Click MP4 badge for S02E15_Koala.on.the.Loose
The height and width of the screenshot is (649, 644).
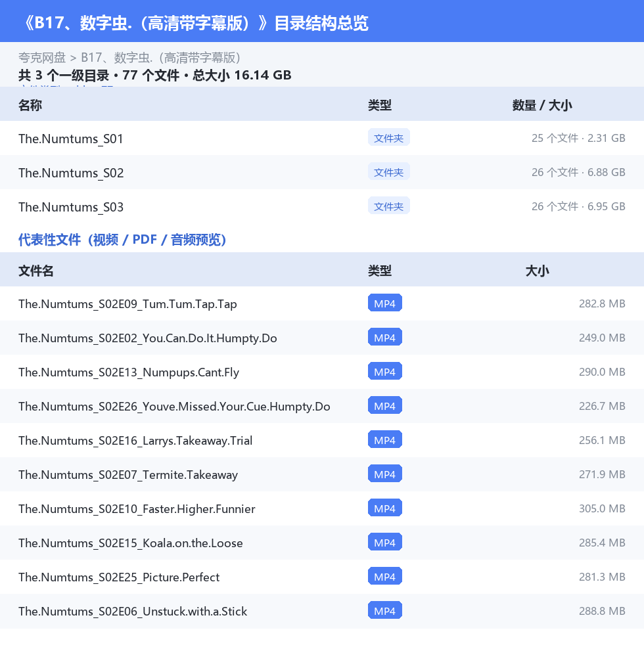point(384,543)
